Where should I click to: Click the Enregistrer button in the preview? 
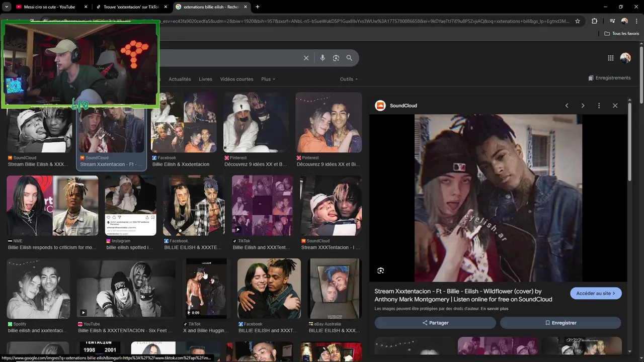(x=560, y=323)
